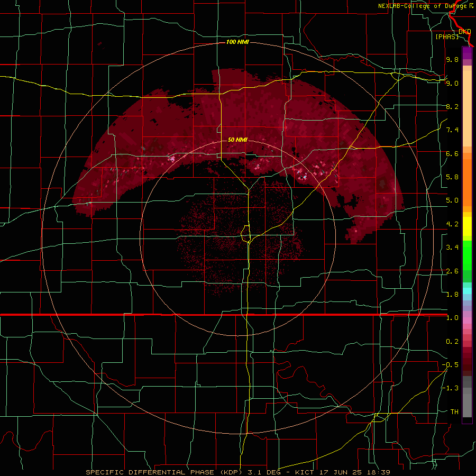The width and height of the screenshot is (476, 476).
Task: Click the TH threshold label on legend
Action: point(454,412)
